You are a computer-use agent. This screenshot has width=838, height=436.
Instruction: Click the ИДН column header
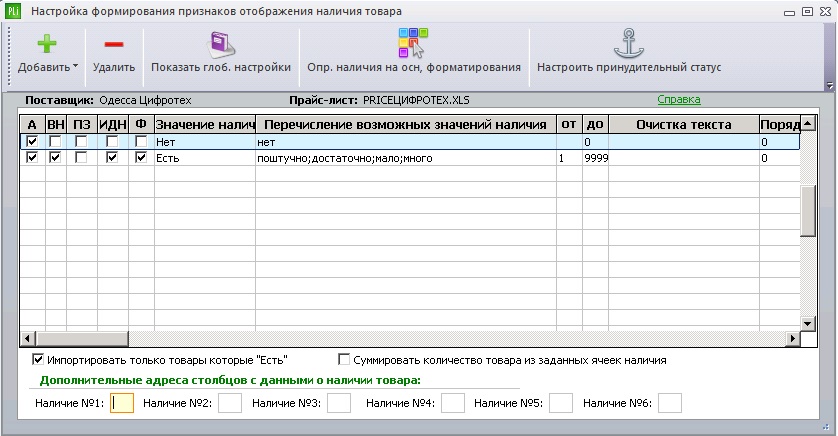pos(113,124)
